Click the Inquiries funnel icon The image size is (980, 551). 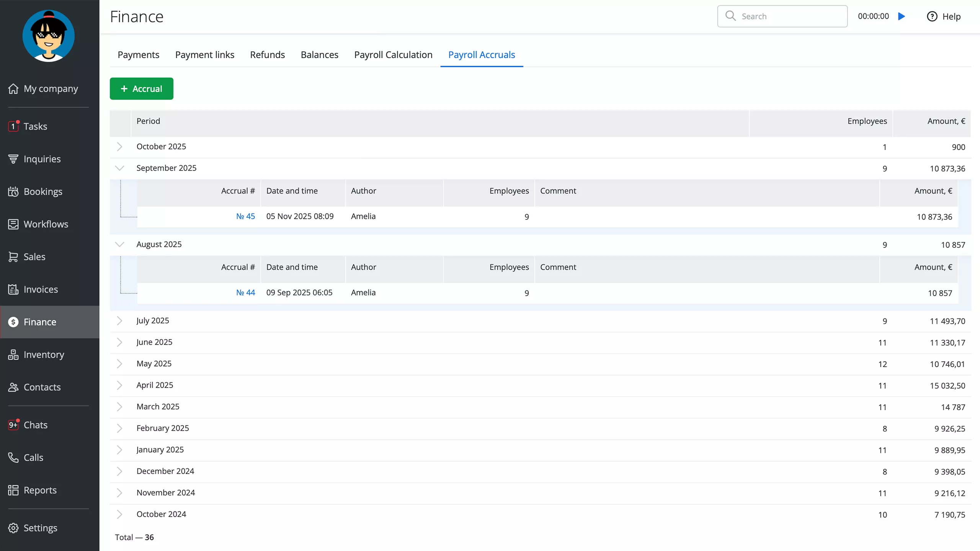point(13,159)
